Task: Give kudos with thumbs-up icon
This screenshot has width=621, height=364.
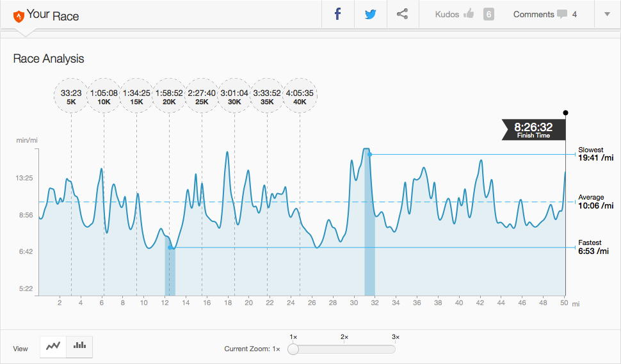Action: pos(469,14)
